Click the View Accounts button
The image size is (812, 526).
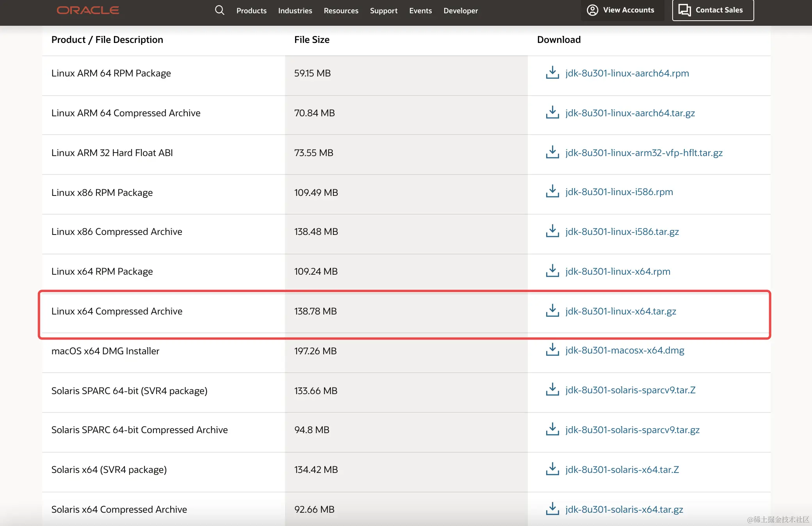[621, 10]
